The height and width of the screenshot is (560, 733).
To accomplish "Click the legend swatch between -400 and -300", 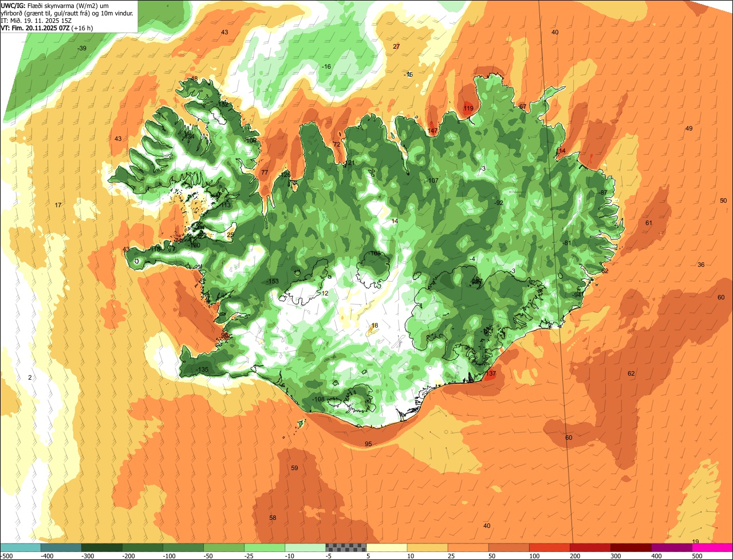I will (61, 547).
